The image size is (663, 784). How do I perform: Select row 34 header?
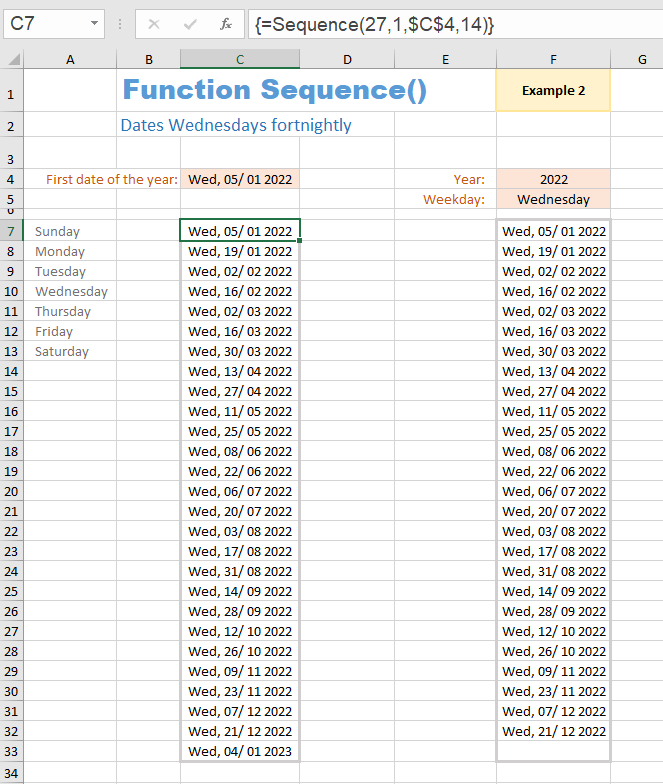click(11, 772)
